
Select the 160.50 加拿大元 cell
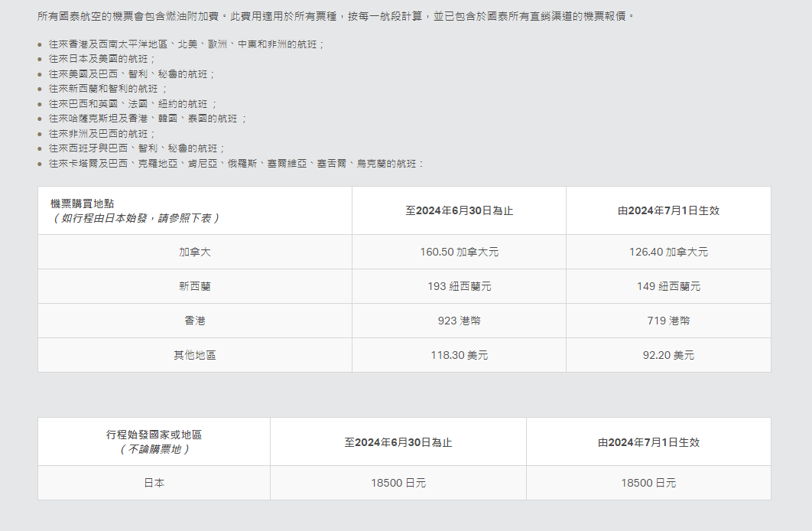tap(459, 252)
